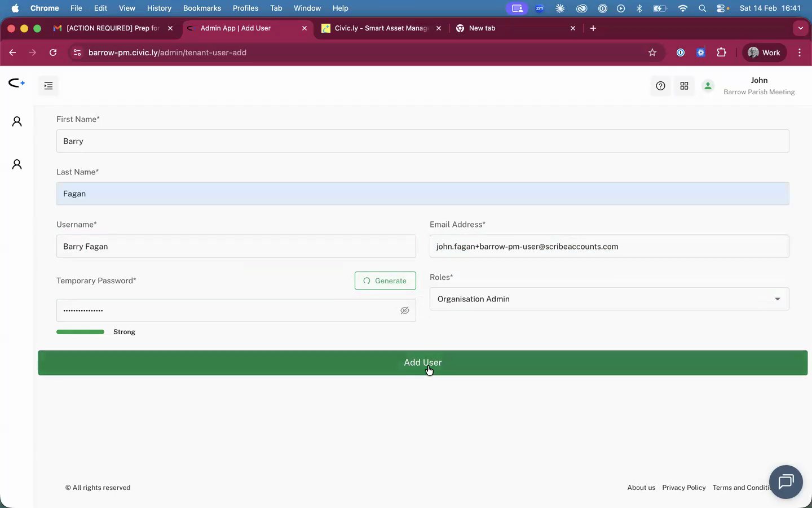812x508 pixels.
Task: Reveal the temporary password with the eye toggle
Action: pos(404,310)
